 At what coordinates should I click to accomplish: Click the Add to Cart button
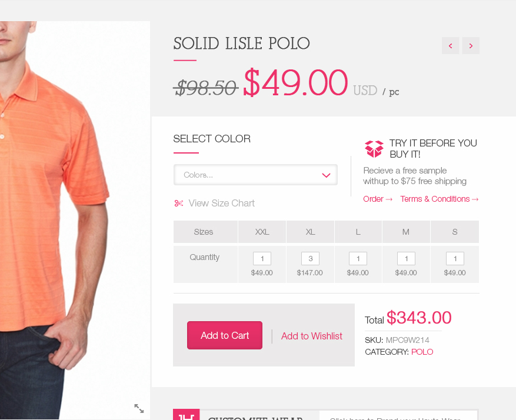coord(225,335)
